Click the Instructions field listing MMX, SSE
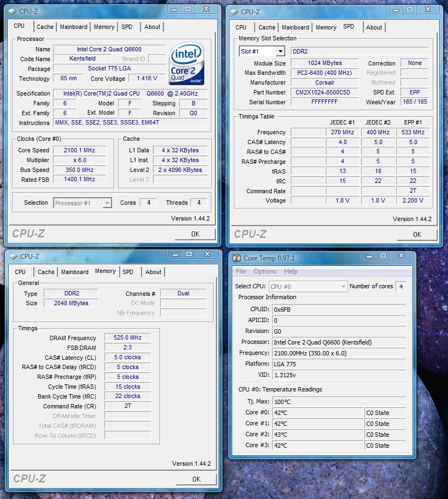The width and height of the screenshot is (448, 499). (x=131, y=122)
